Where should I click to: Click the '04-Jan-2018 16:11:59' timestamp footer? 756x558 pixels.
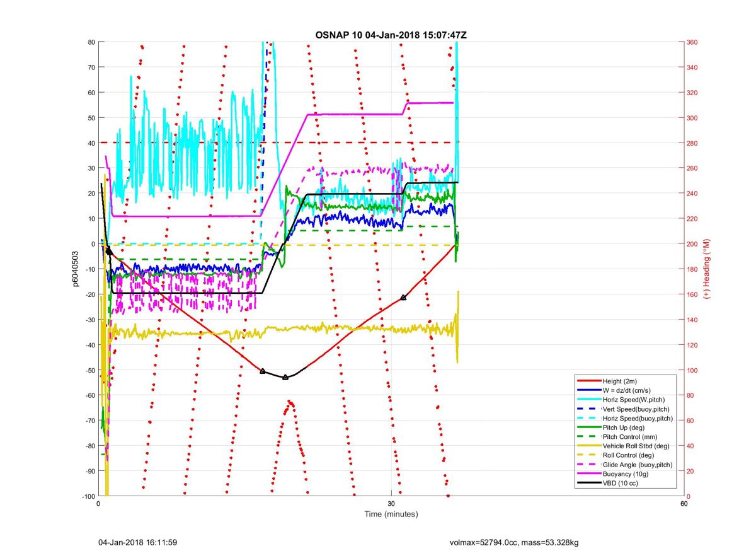click(137, 542)
